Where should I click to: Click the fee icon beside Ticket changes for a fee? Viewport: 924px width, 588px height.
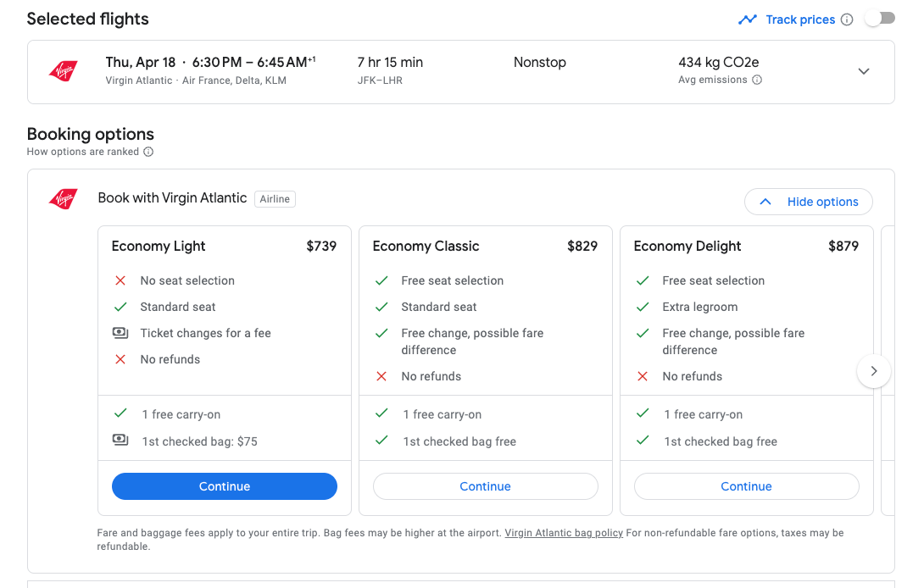point(120,333)
